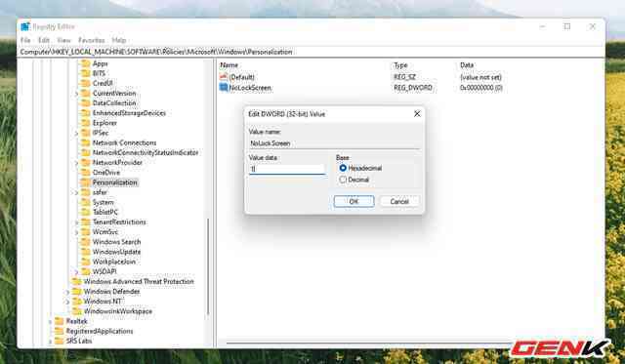625x364 pixels.
Task: Click the (value not set) data cell
Action: pos(480,77)
